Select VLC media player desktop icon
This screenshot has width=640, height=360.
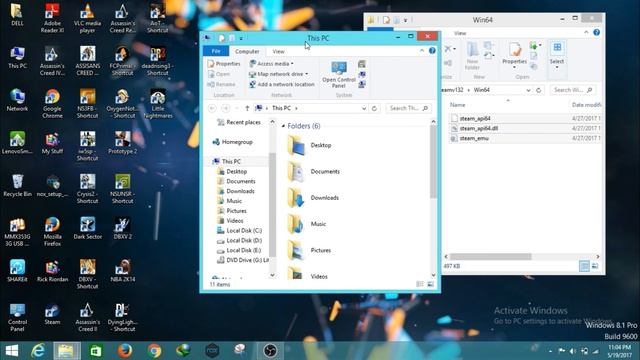(x=87, y=18)
